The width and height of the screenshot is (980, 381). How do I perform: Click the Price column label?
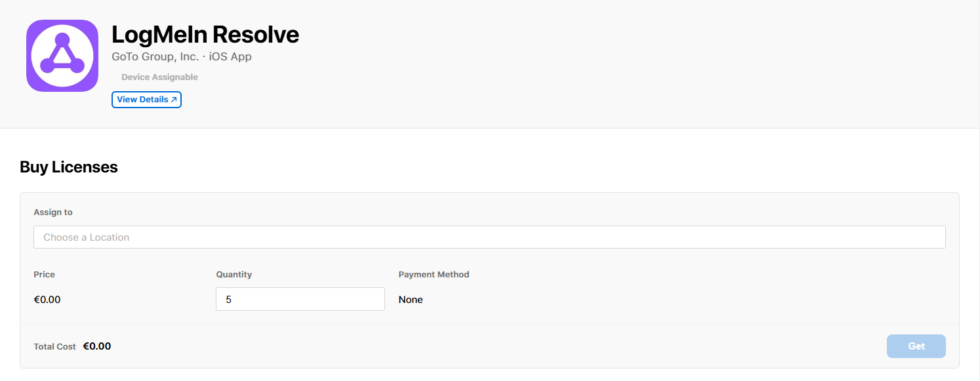pos(45,275)
